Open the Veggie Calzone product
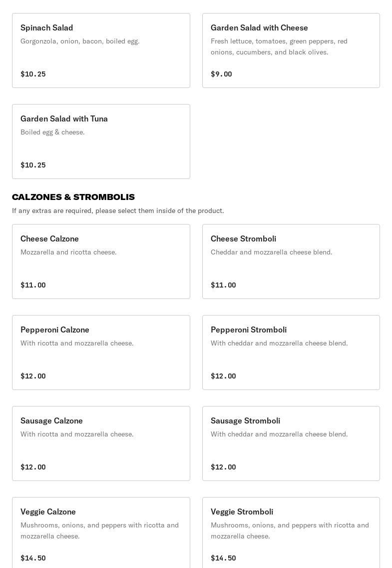 coord(101,532)
